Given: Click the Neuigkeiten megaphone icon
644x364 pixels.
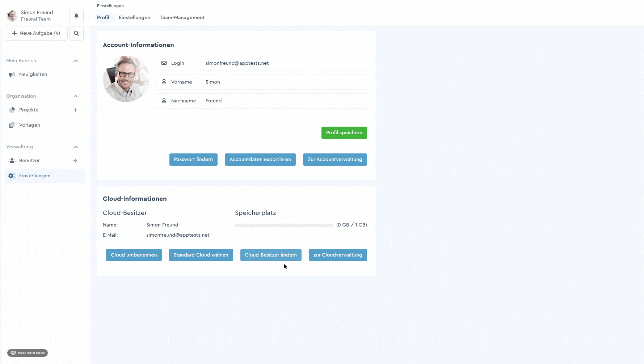Looking at the screenshot, I should click(x=12, y=75).
